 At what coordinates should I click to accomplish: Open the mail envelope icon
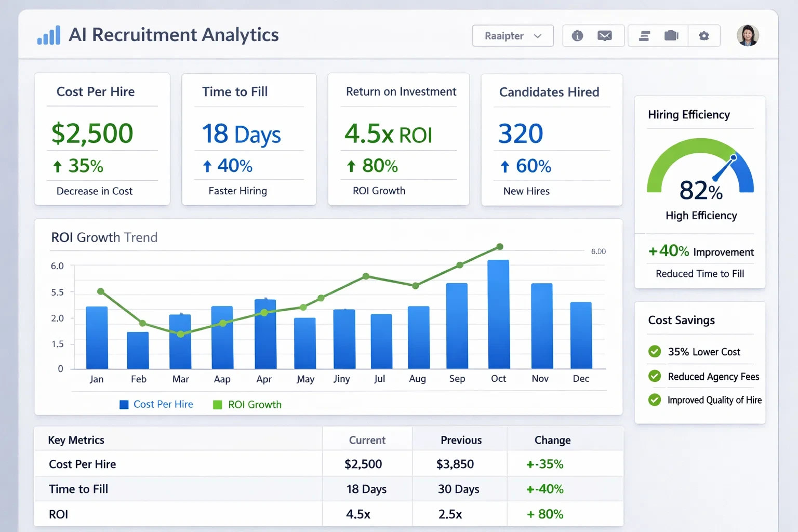tap(604, 36)
